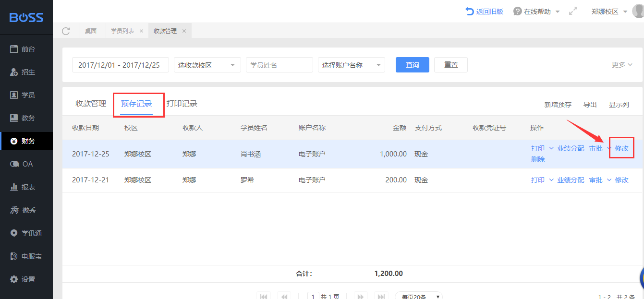
Task: Expand 审批 arrow in 罗希 row
Action: 609,180
